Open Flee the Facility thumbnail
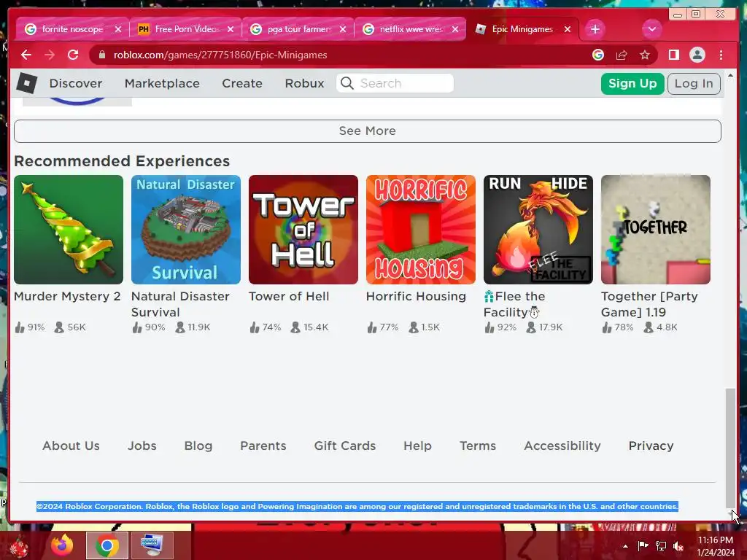 (x=538, y=230)
